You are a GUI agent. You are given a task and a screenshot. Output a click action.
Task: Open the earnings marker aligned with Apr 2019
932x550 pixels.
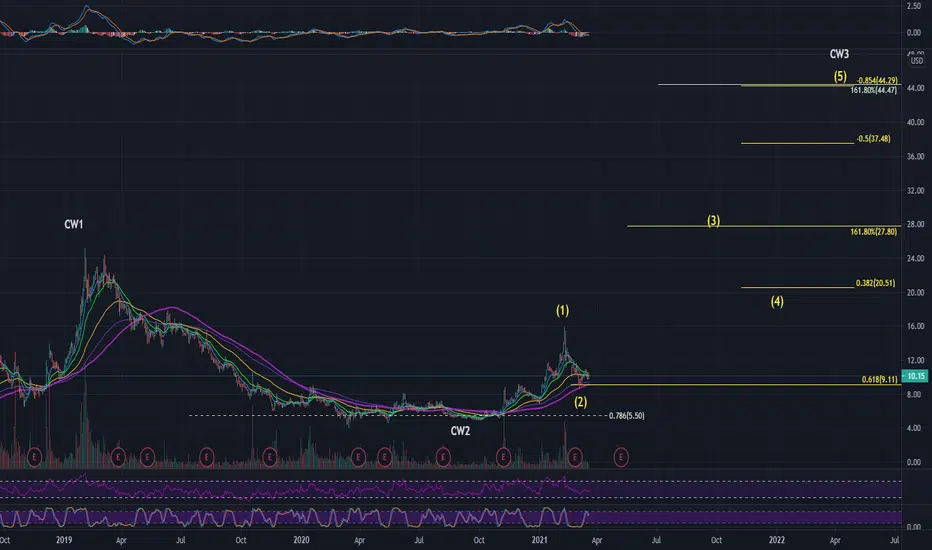[118, 457]
